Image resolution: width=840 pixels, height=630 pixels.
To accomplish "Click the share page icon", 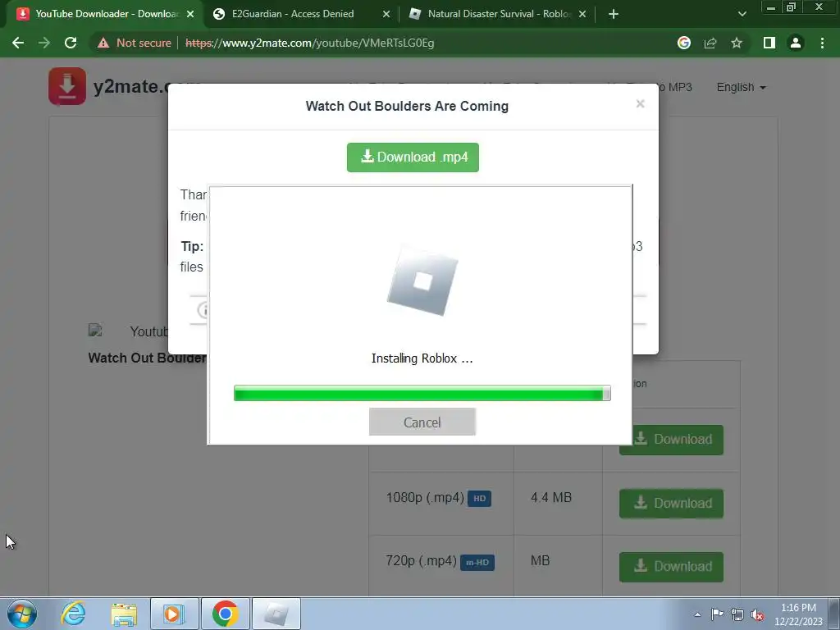I will [x=710, y=43].
